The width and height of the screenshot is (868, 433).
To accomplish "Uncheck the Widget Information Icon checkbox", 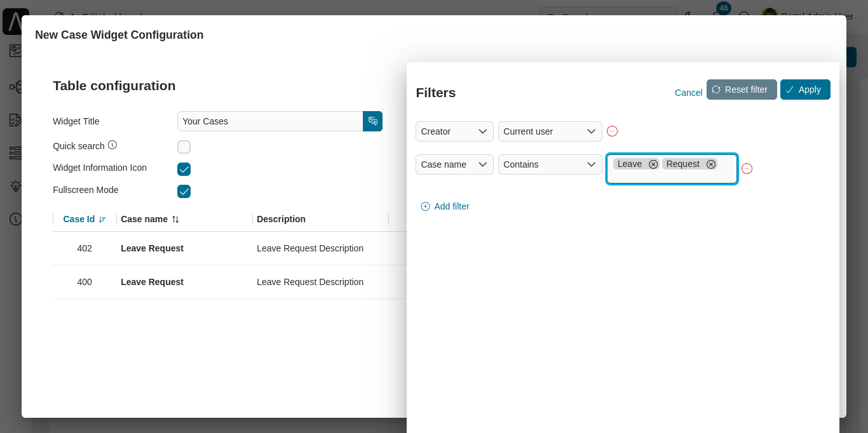I will point(184,169).
